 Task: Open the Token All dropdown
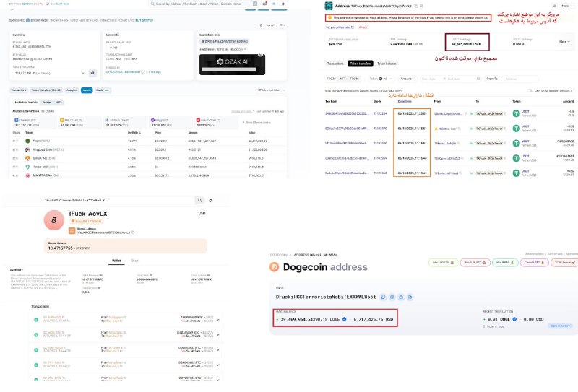[381, 79]
